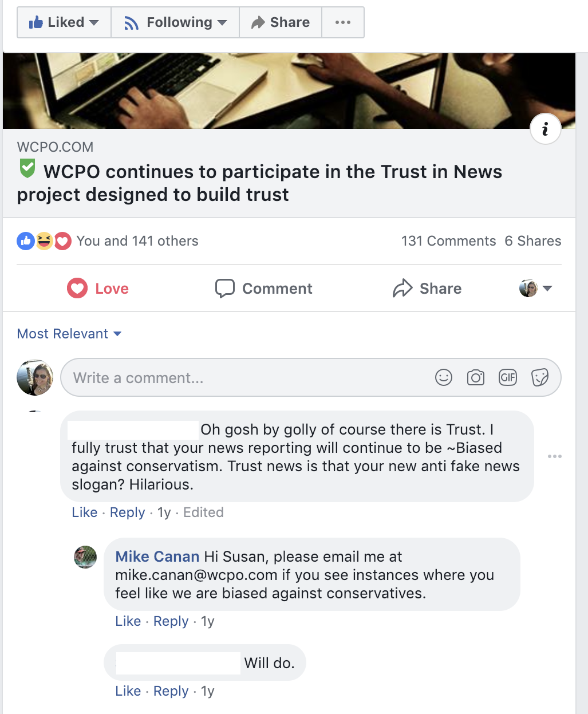Click the page's three-dot more options button
588x714 pixels.
pyautogui.click(x=343, y=22)
